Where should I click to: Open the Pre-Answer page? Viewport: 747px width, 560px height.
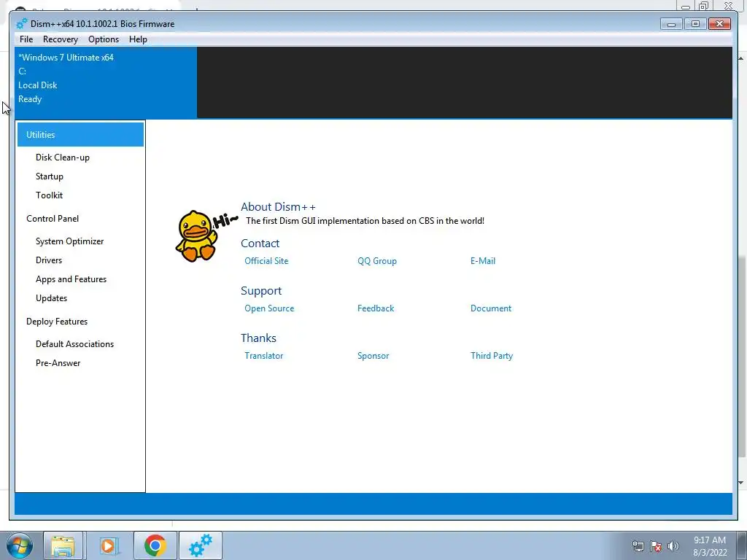pos(58,363)
